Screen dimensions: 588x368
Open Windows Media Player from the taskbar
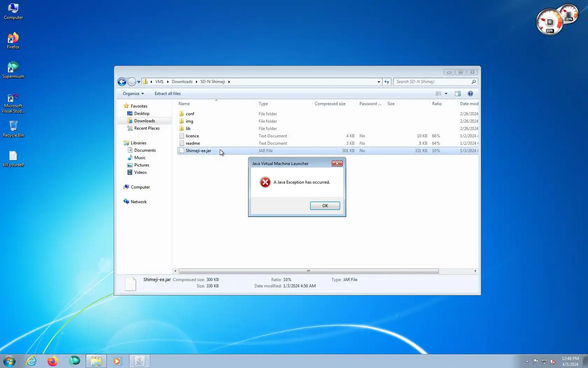(117, 361)
